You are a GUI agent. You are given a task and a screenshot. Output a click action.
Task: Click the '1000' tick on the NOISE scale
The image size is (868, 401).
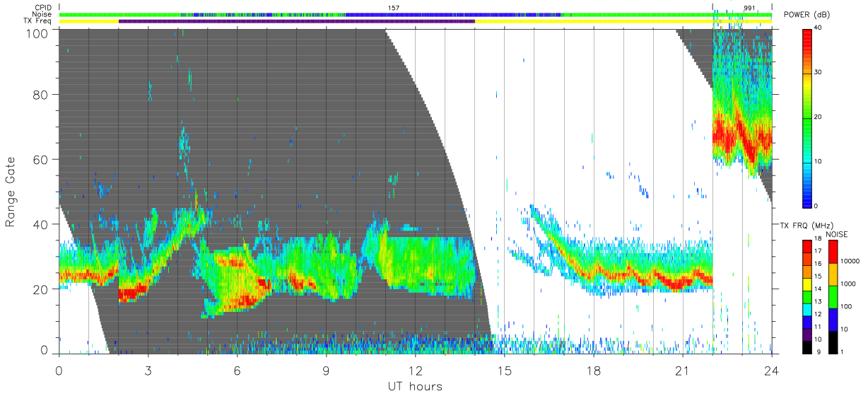[x=849, y=285]
